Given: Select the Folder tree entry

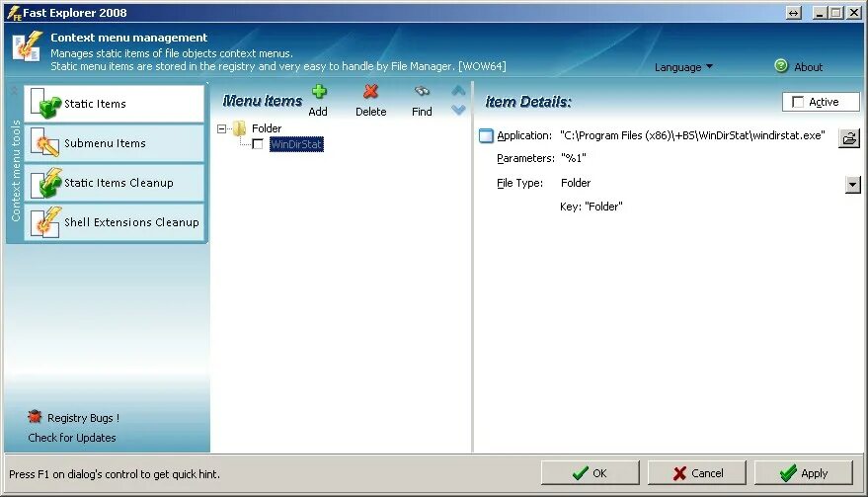Looking at the screenshot, I should 267,128.
